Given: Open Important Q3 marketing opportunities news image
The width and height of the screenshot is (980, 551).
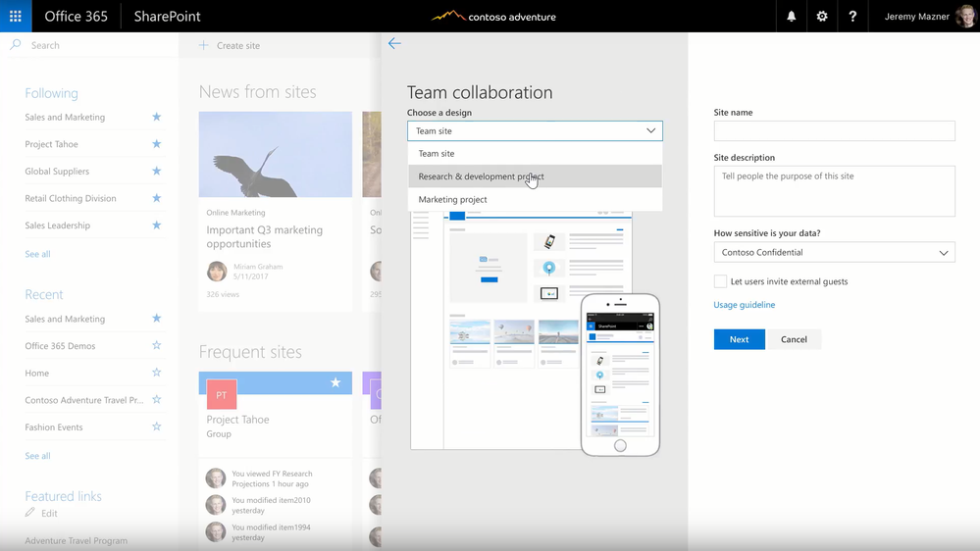Looking at the screenshot, I should point(276,154).
